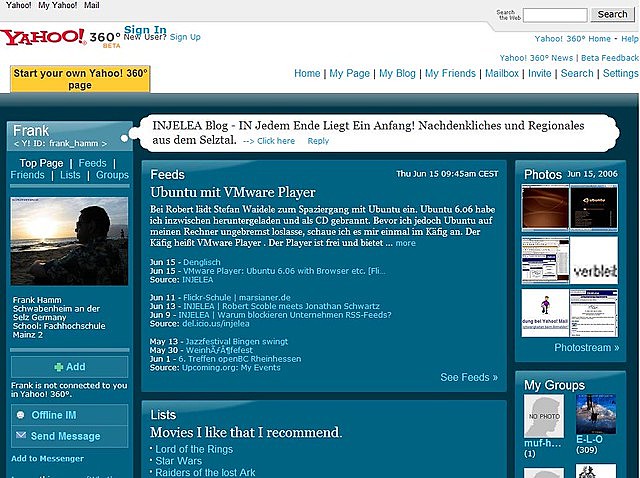Open the brown Ubuntu wallpaper photo
Screen dimensions: 640x478
click(545, 208)
